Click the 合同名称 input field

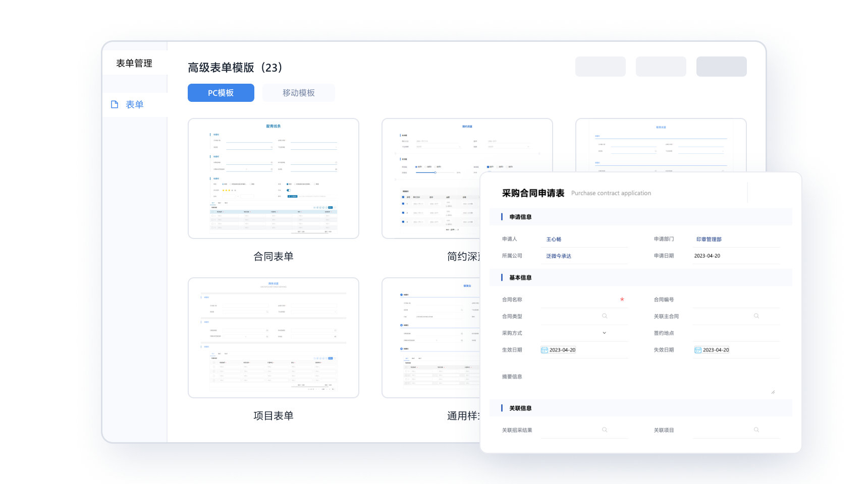[x=584, y=299]
